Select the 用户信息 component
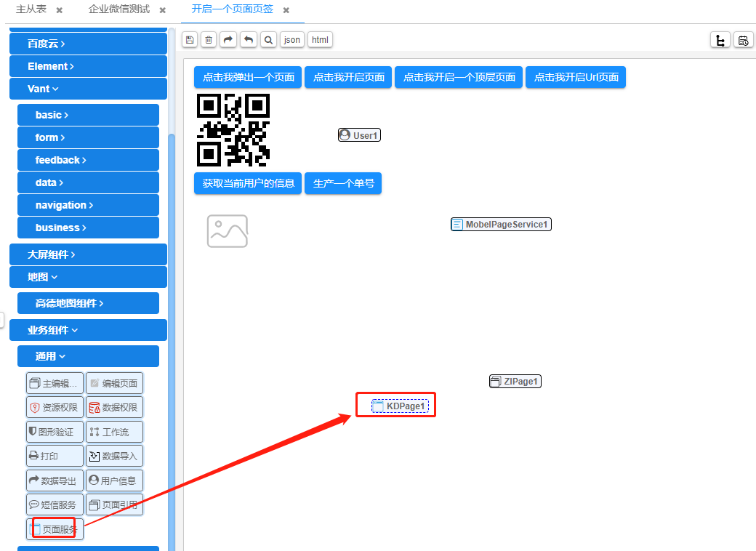This screenshot has width=756, height=551. pyautogui.click(x=114, y=480)
